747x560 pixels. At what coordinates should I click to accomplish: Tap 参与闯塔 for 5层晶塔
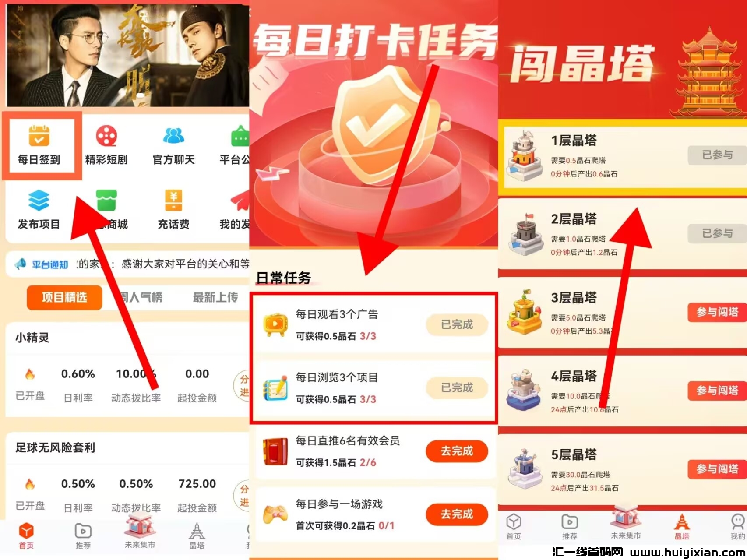pos(717,469)
